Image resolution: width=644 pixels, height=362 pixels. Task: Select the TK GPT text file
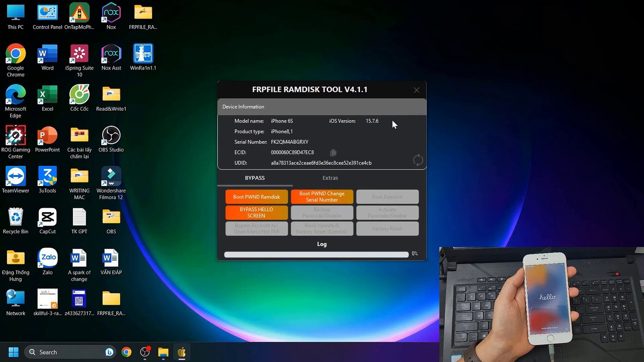pyautogui.click(x=79, y=221)
